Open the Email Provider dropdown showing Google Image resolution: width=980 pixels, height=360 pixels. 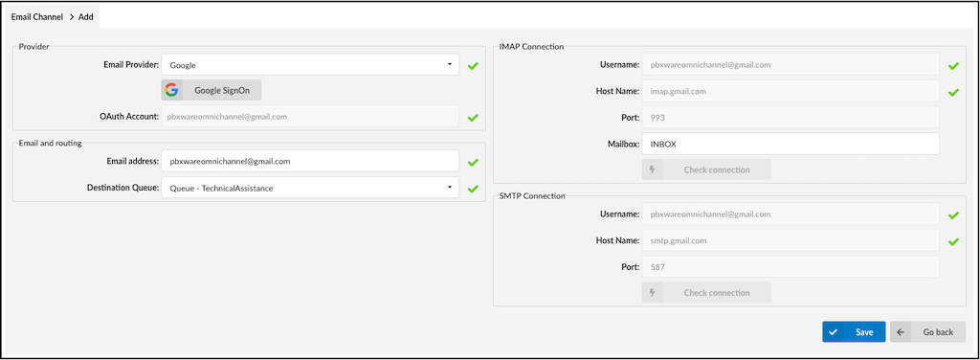[310, 64]
